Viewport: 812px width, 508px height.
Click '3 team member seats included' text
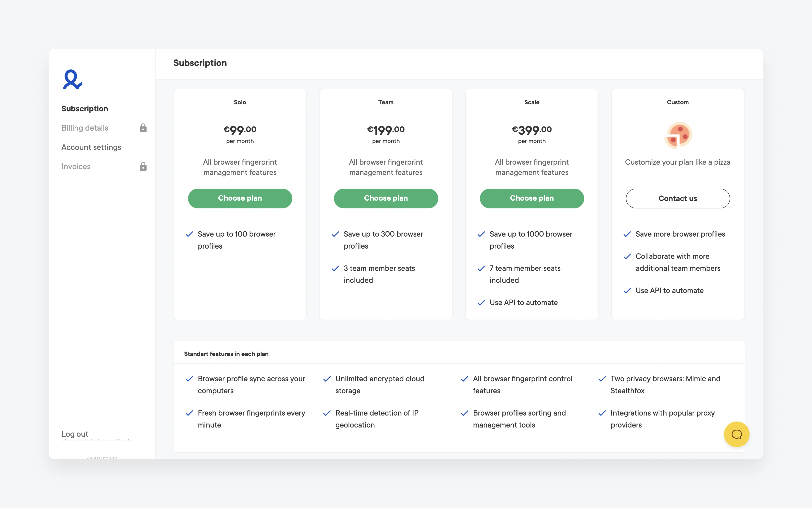click(379, 274)
